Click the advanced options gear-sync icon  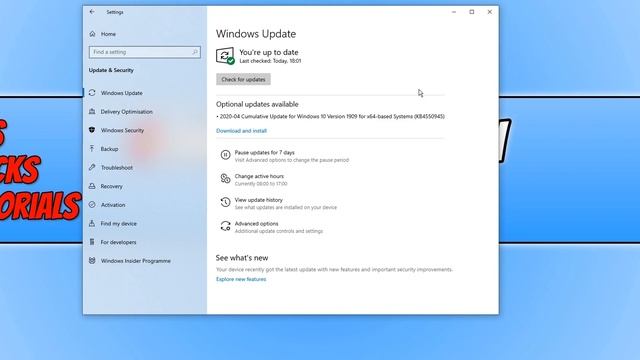coord(225,226)
